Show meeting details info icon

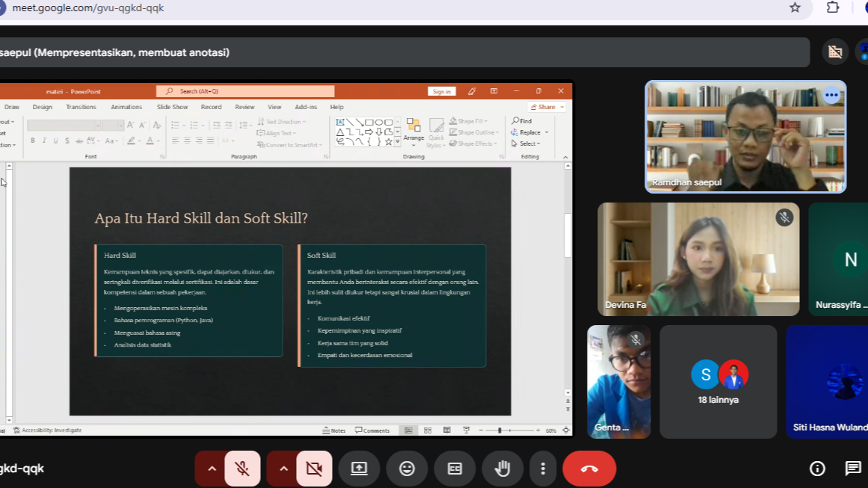(817, 469)
